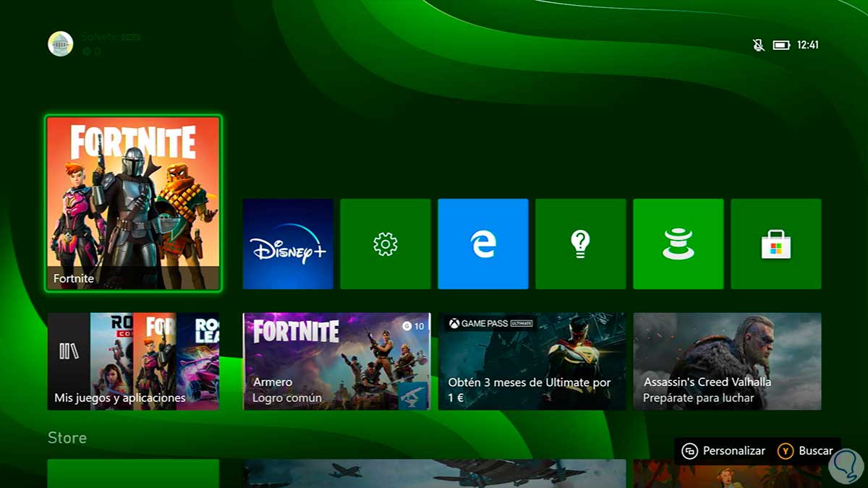Click the profile avatar picture
Image resolution: width=868 pixels, height=488 pixels.
[61, 44]
